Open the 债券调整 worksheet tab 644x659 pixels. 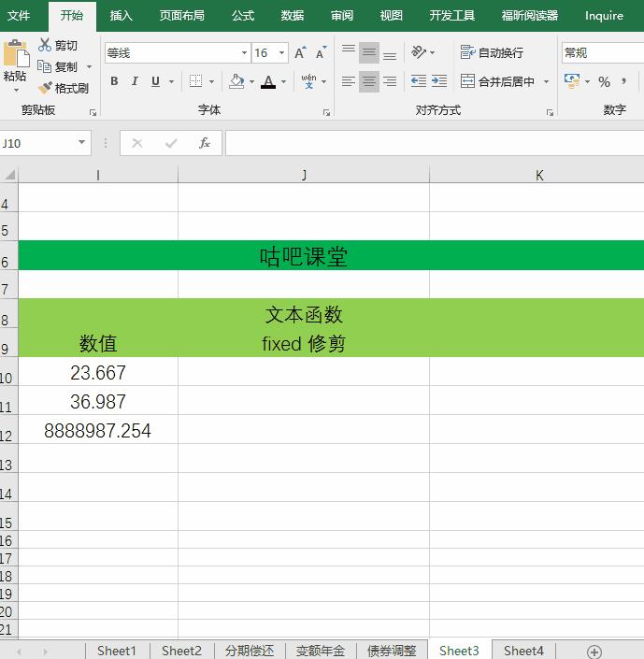click(392, 651)
